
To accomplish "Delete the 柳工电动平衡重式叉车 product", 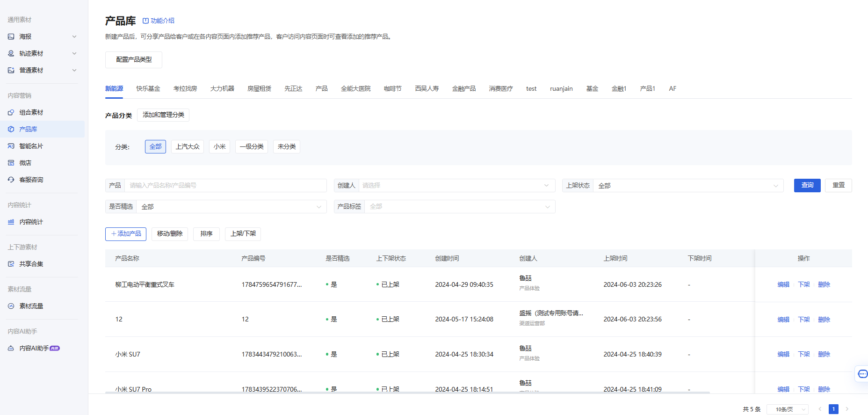I will click(x=824, y=284).
